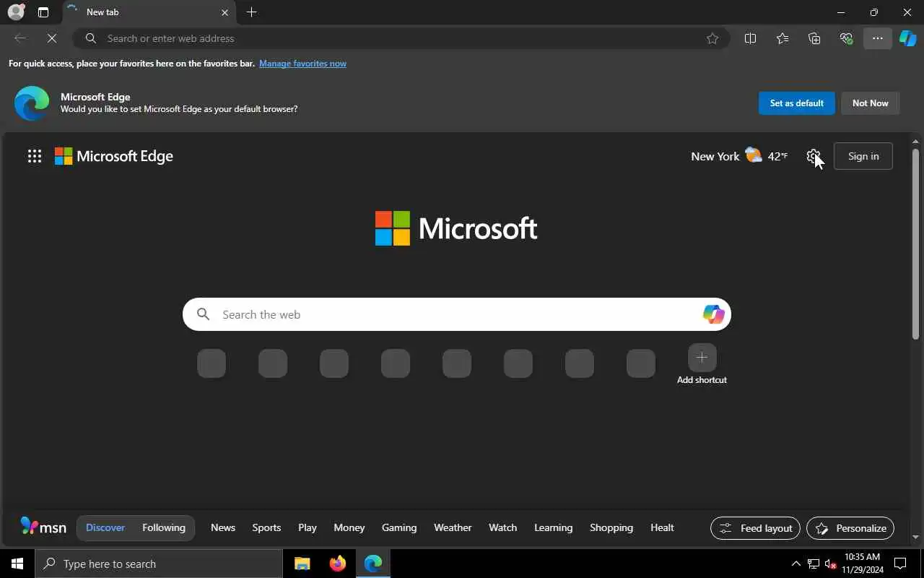
Task: Open New York weather widget
Action: tap(738, 156)
